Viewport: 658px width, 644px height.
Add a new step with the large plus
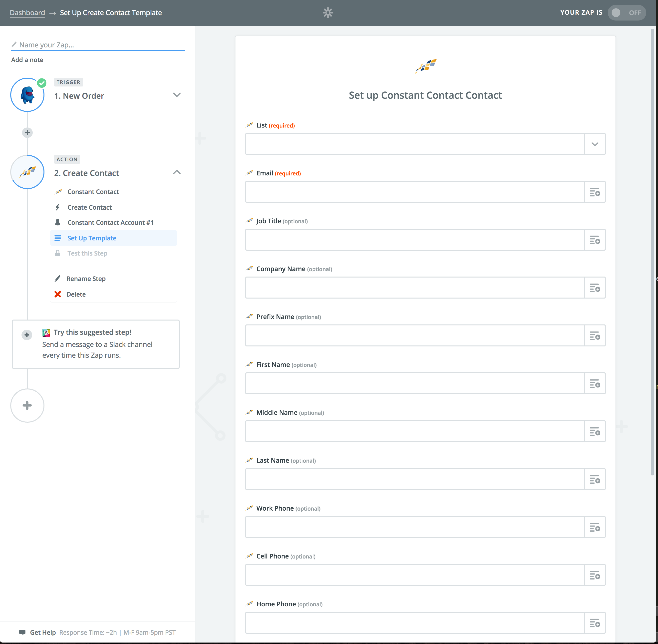pyautogui.click(x=27, y=406)
